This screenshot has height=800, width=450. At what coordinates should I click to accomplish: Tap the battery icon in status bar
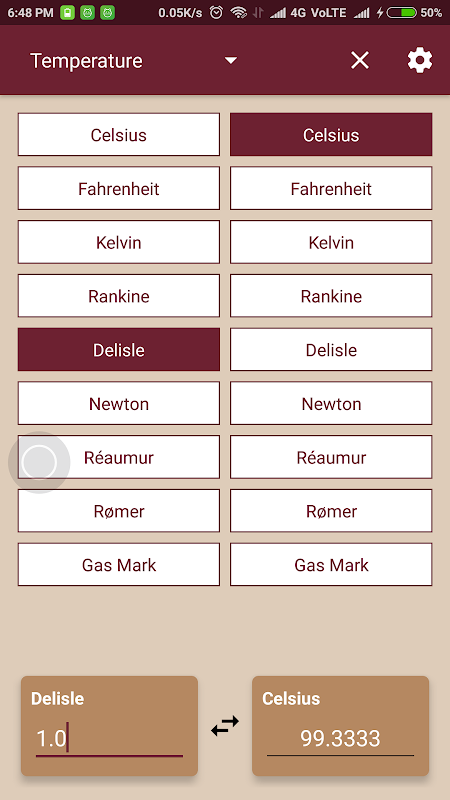402,13
